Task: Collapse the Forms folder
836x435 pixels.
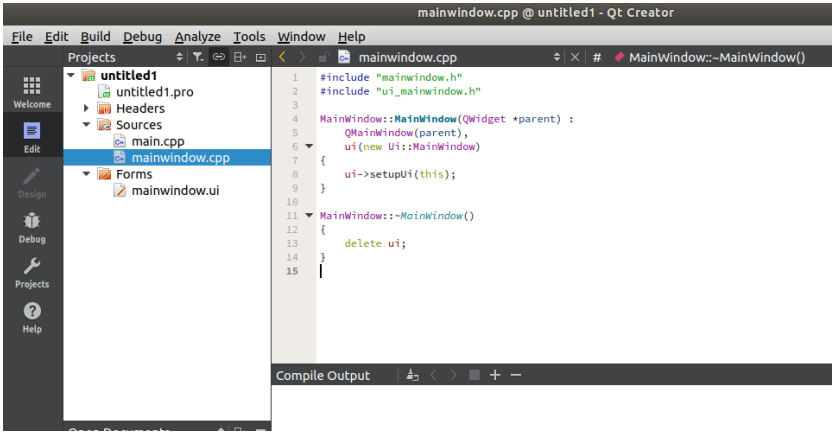Action: pos(86,174)
